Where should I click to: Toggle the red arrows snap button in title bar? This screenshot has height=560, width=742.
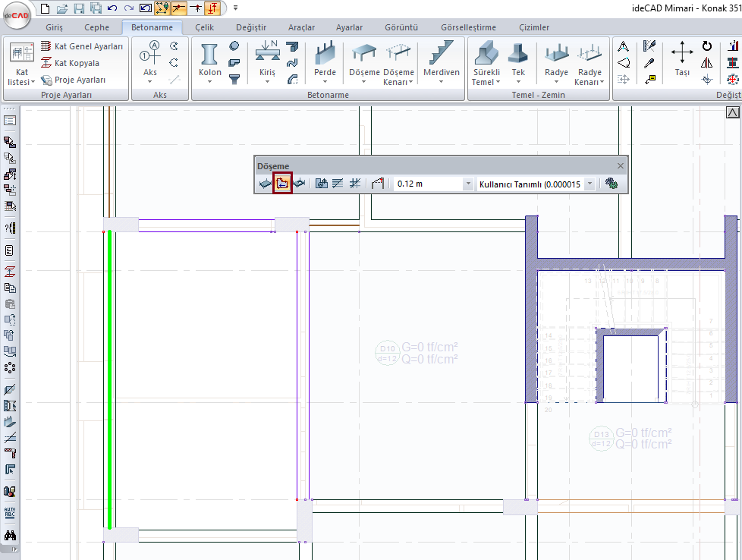[x=214, y=8]
